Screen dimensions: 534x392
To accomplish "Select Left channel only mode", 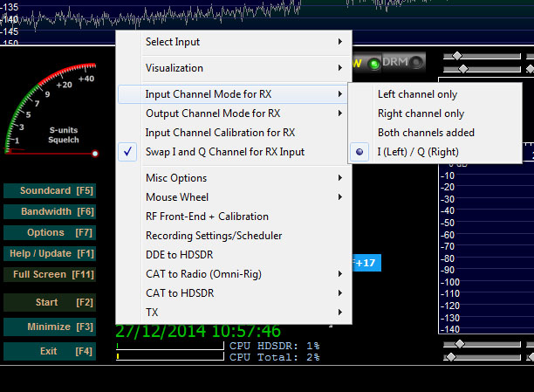I will 435,94.
